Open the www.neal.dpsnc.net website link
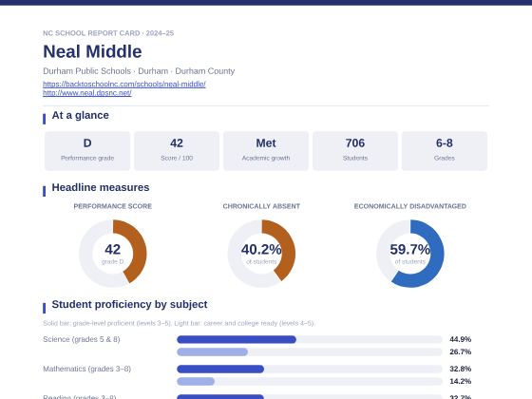Viewport: 532px width, 399px height. tap(87, 93)
